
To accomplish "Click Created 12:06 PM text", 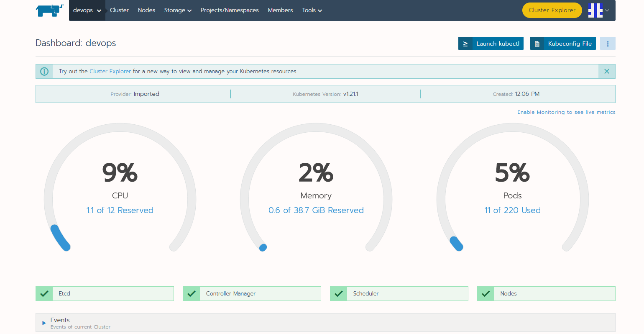I will pos(516,94).
